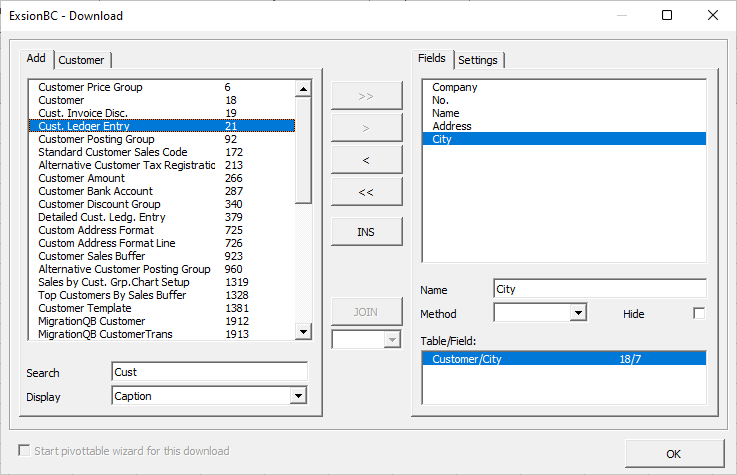Select Cust. Ledger Entry row

(162, 126)
